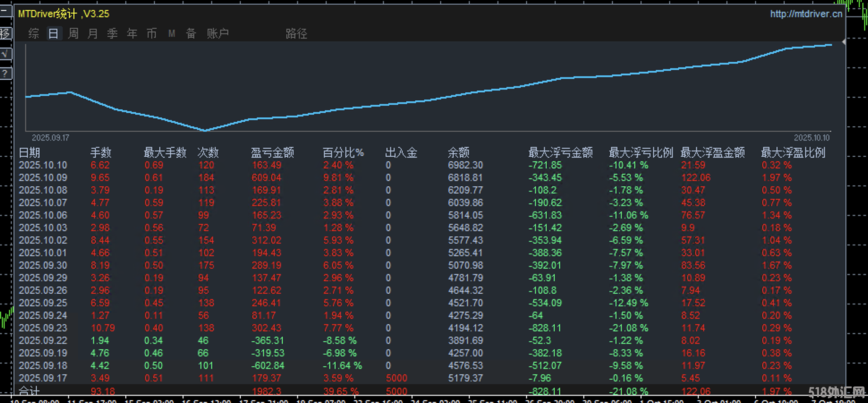
Task: Select the 2025.10.09 row date
Action: click(x=43, y=178)
